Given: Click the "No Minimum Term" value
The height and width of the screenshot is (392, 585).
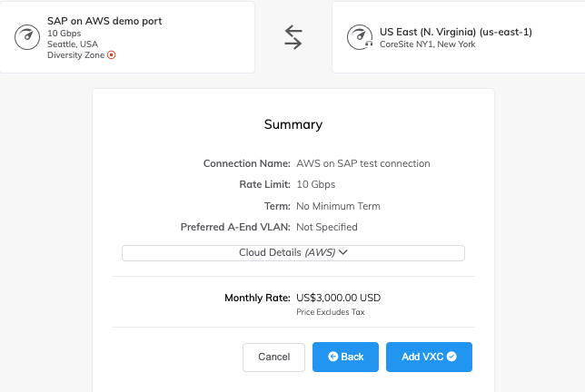Looking at the screenshot, I should (338, 206).
